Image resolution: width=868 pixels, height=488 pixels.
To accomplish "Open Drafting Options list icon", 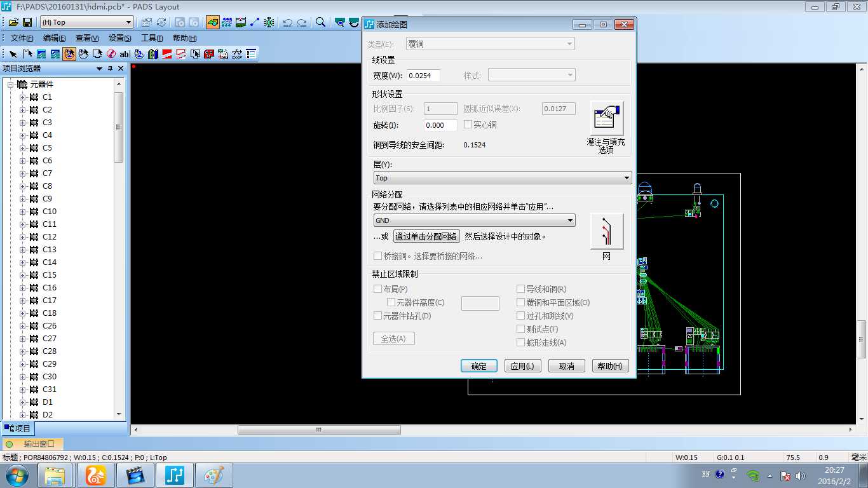I will coord(251,54).
